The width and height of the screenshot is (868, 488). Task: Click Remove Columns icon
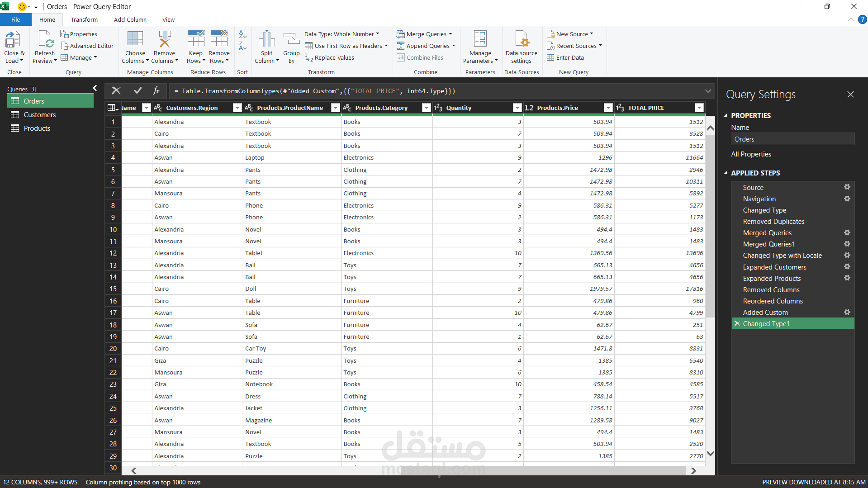[x=164, y=39]
